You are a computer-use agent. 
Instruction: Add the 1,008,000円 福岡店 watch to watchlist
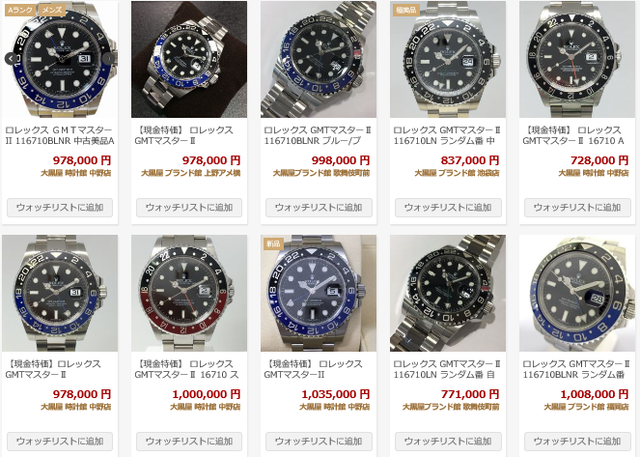577,441
